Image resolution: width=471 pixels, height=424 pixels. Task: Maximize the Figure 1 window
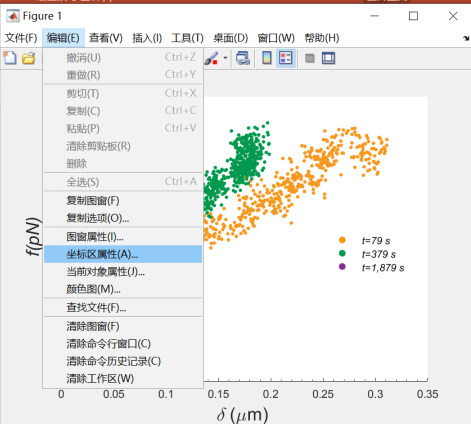(413, 16)
